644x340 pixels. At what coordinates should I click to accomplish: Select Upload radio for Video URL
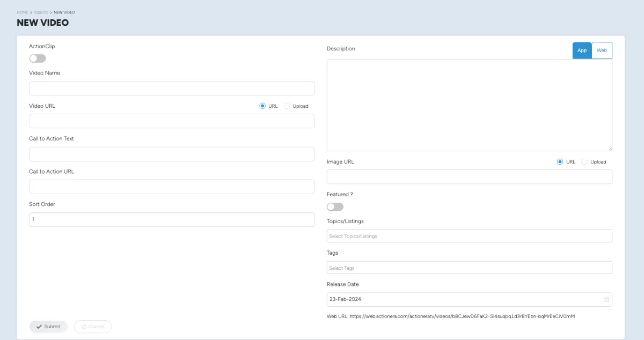coord(287,106)
